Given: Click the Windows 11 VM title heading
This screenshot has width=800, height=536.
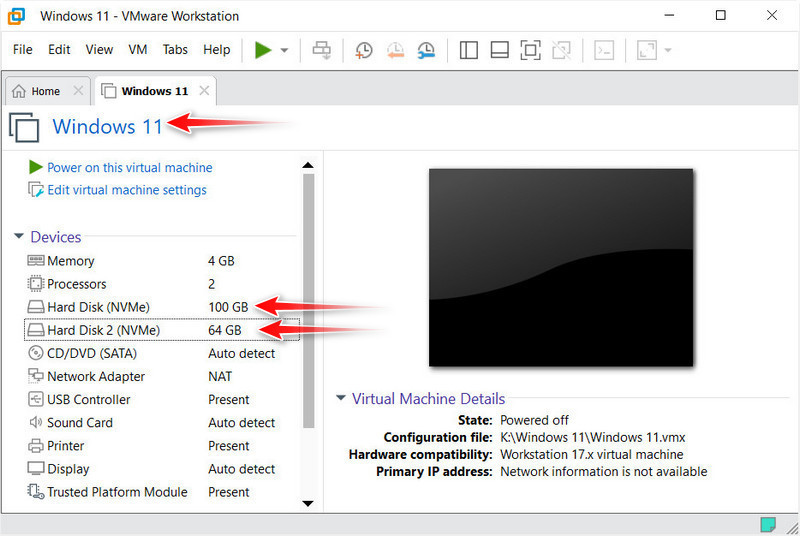Looking at the screenshot, I should [107, 126].
